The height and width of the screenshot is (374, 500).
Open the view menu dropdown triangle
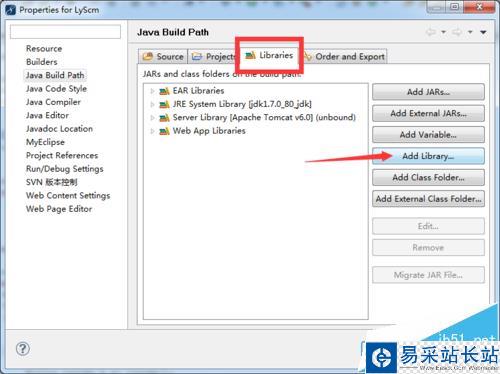tap(483, 32)
